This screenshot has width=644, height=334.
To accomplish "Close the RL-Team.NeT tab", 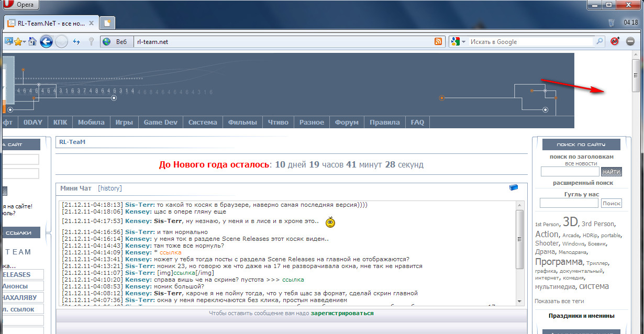I will (92, 24).
